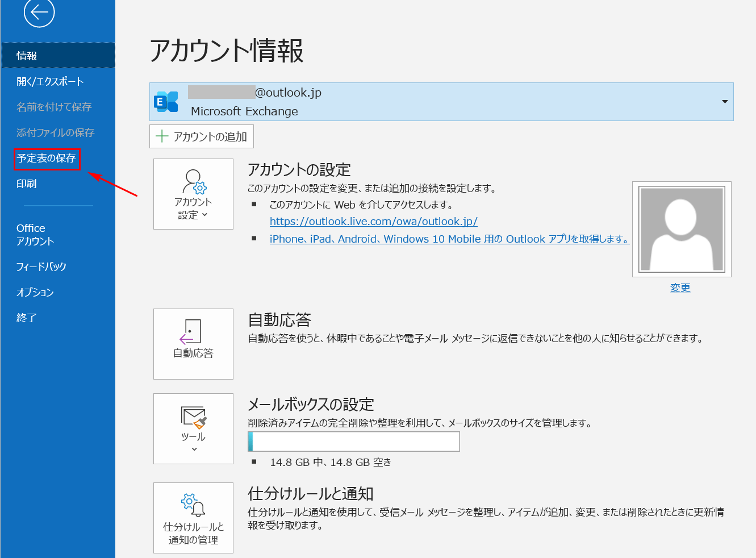The height and width of the screenshot is (558, 756).
Task: Click the 仕分けルールと通知 heading
Action: 311,493
